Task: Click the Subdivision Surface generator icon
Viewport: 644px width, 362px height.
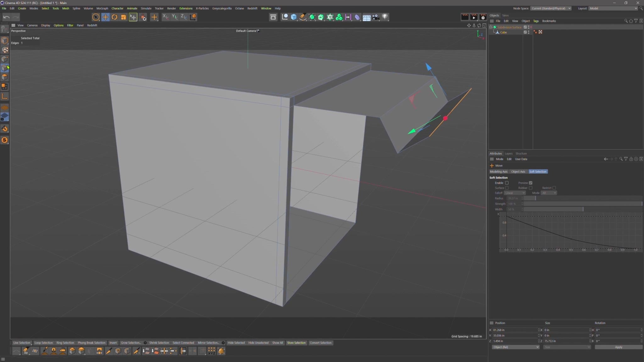Action: (312, 17)
